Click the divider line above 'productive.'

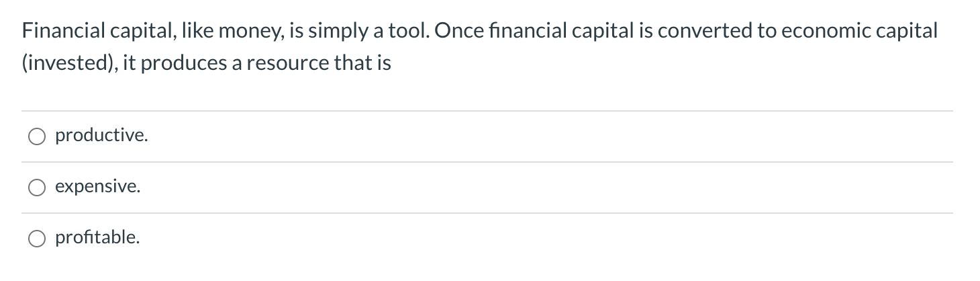487,111
